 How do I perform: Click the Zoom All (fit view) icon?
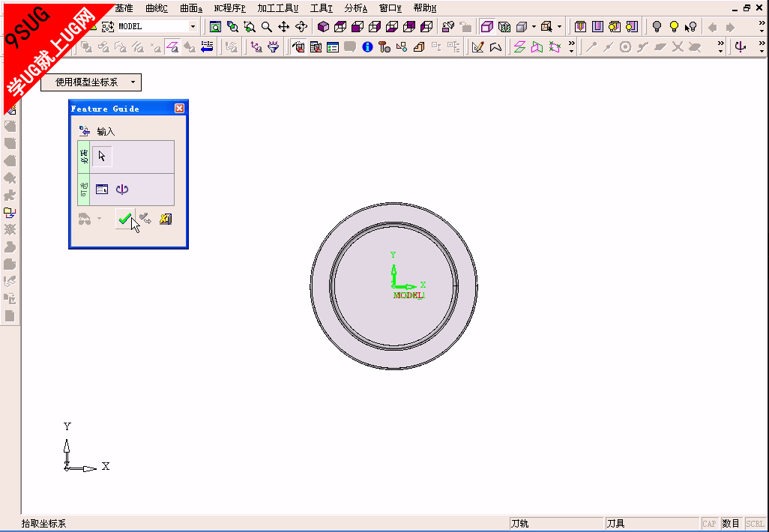click(x=215, y=26)
